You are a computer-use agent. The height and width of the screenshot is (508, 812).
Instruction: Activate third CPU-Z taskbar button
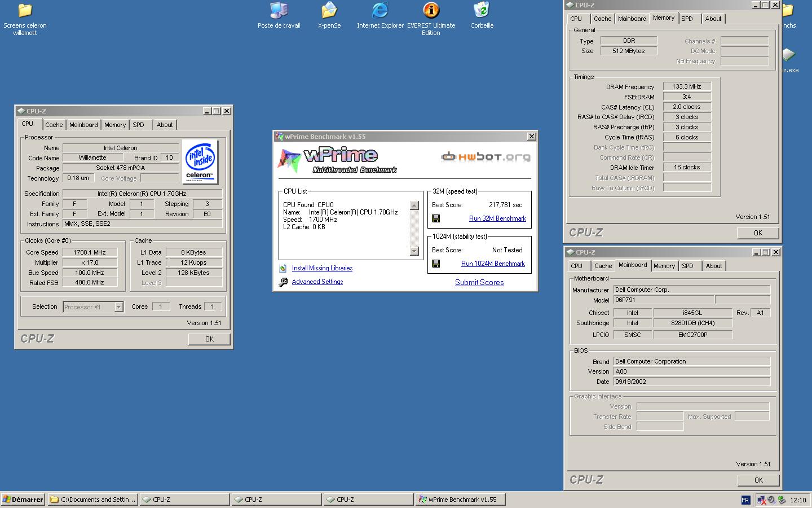coord(368,500)
